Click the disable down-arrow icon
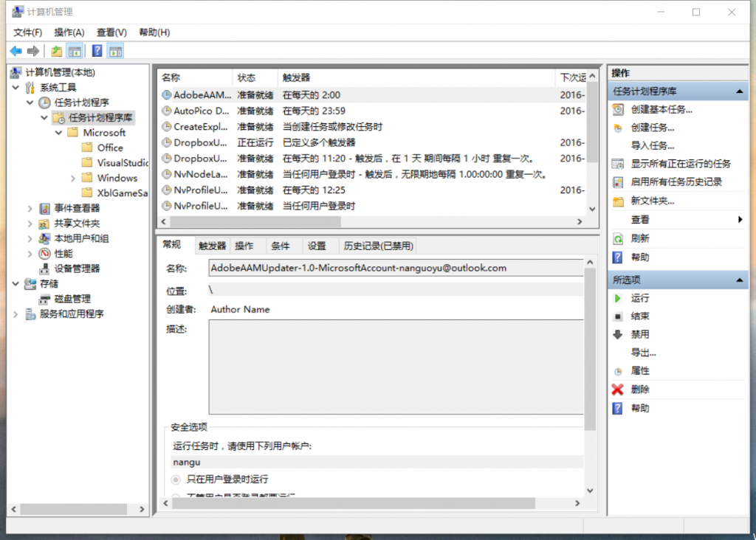Viewport: 756px width, 540px height. pos(618,334)
